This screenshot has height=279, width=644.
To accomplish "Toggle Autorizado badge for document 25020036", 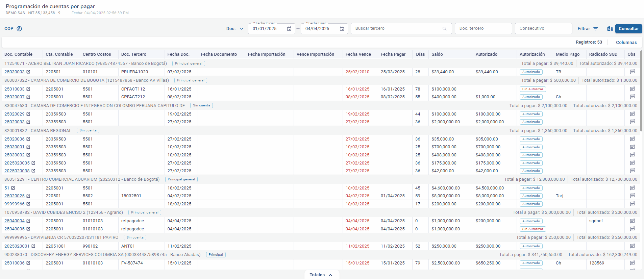I will point(531,139).
